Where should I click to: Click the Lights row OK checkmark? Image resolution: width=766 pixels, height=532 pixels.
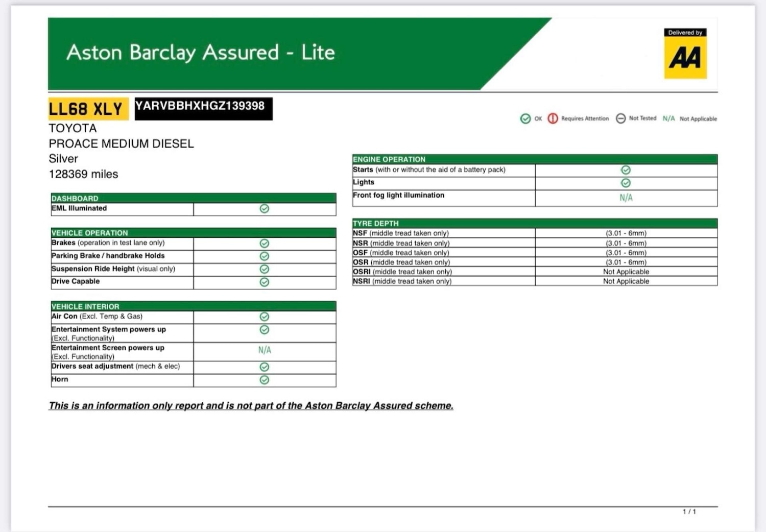pos(626,183)
